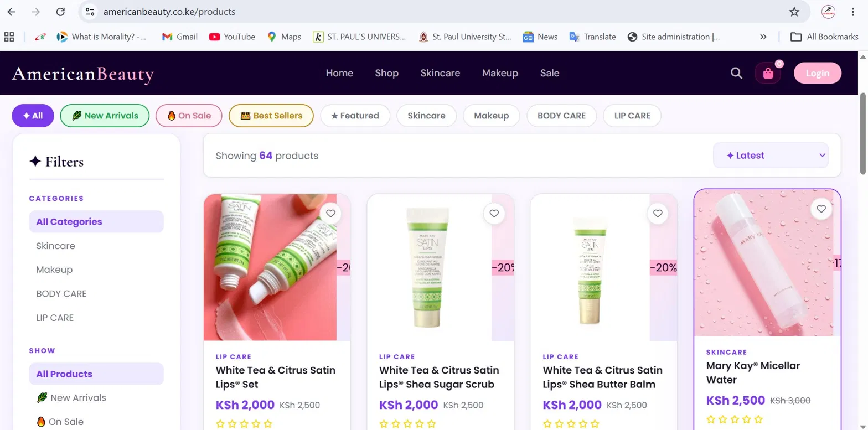Choose All Categories in sidebar filters
This screenshot has height=430, width=868.
point(96,222)
